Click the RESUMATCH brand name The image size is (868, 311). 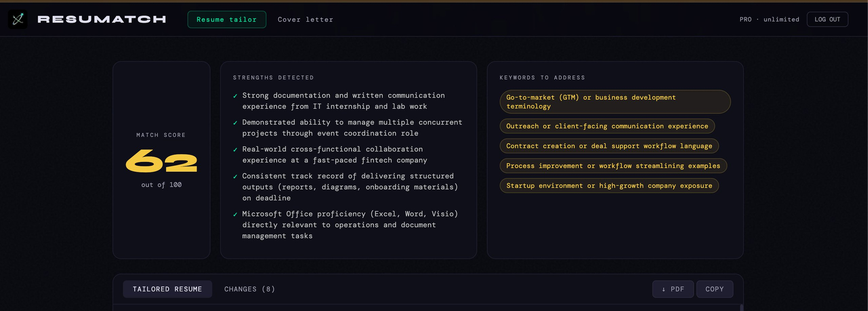point(101,20)
